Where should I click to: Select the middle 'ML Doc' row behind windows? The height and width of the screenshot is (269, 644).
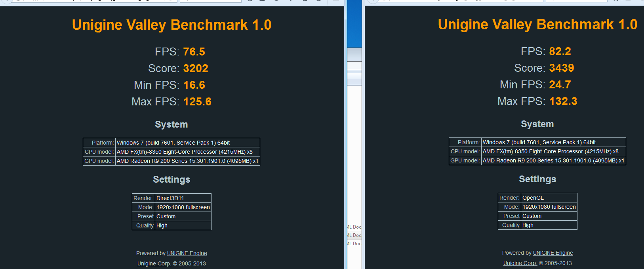pyautogui.click(x=354, y=235)
